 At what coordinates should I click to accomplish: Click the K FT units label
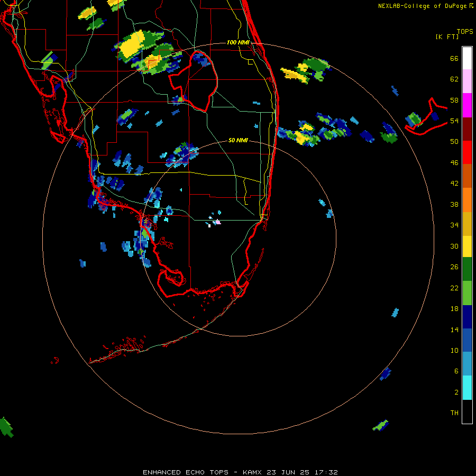point(447,36)
